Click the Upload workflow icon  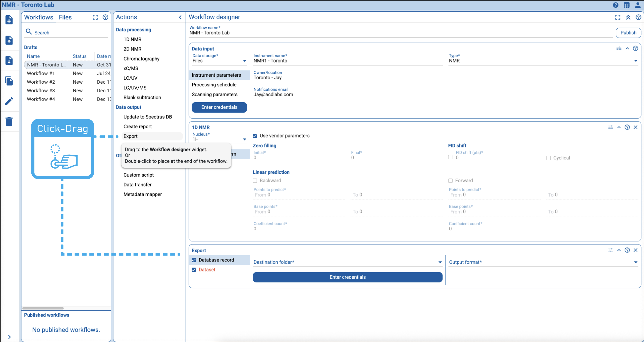(9, 40)
